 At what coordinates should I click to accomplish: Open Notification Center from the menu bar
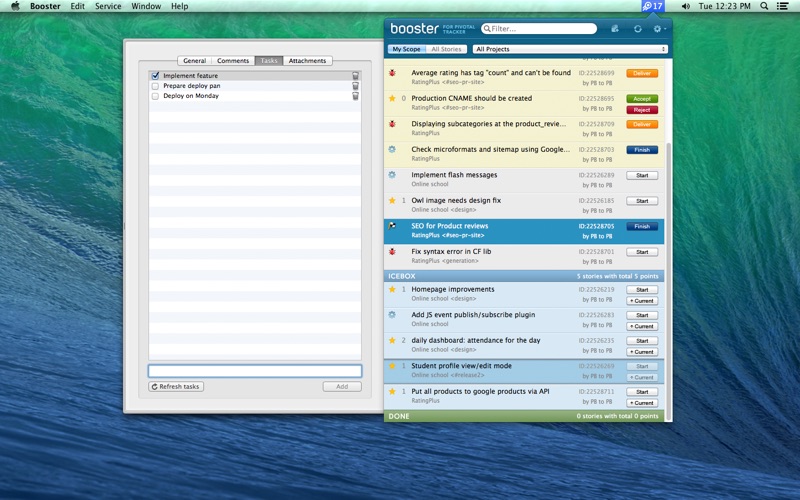tap(782, 6)
